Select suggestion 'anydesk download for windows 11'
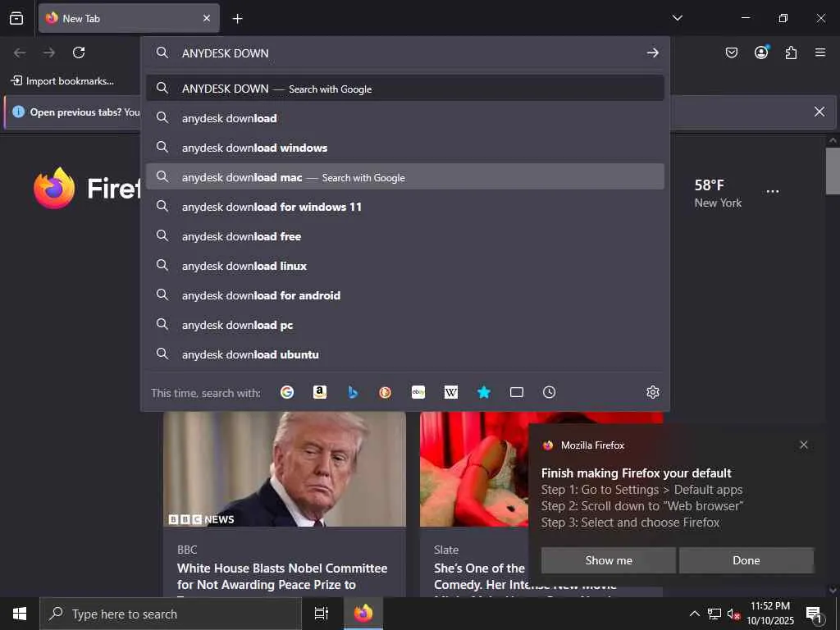Image resolution: width=840 pixels, height=630 pixels. click(405, 206)
